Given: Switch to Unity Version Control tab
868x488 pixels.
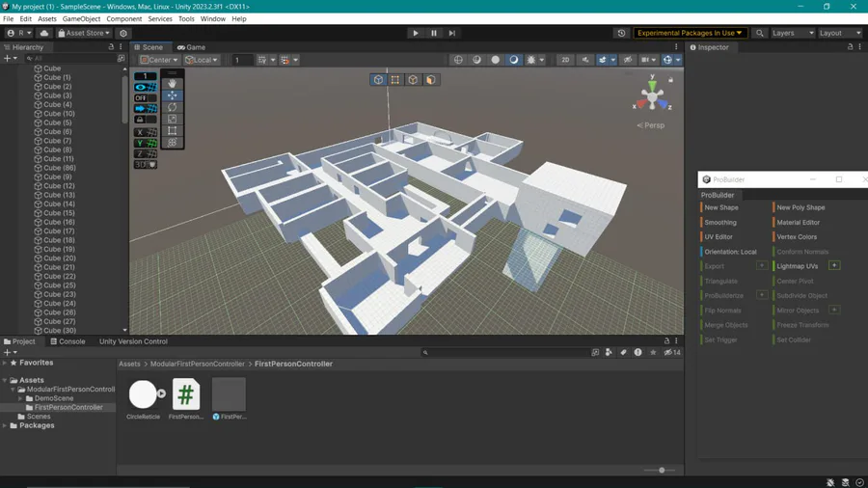Looking at the screenshot, I should (x=133, y=341).
